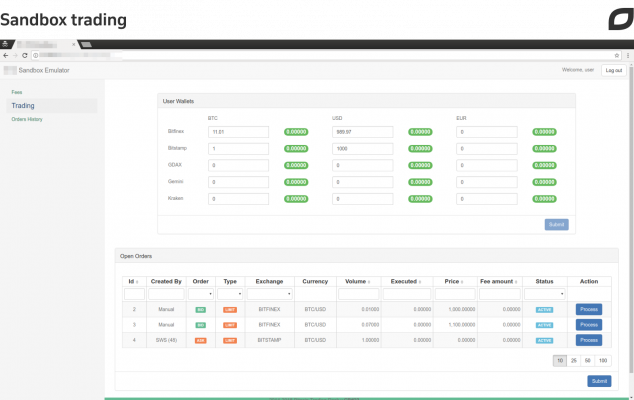Click LIMIT type badge of order 4
This screenshot has height=400, width=634.
(230, 341)
